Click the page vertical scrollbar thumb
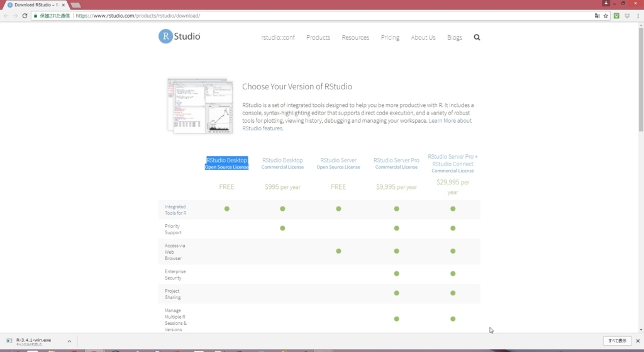The image size is (644, 352). coord(641,79)
